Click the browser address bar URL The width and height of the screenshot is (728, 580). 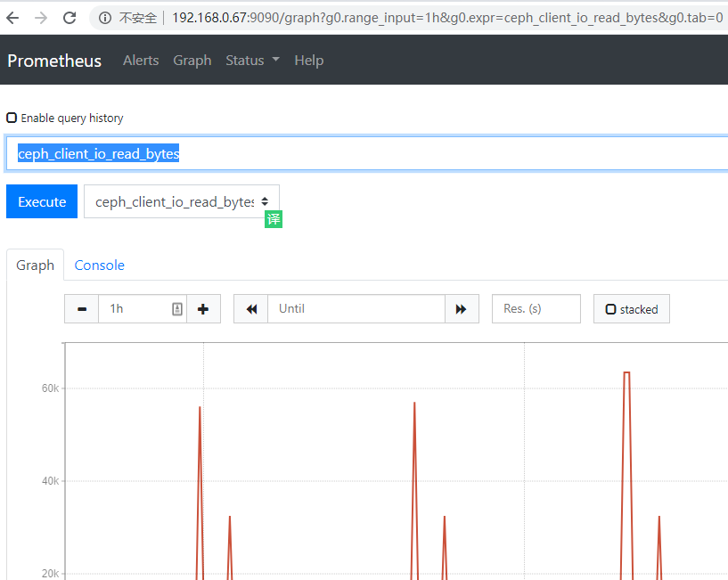point(447,18)
